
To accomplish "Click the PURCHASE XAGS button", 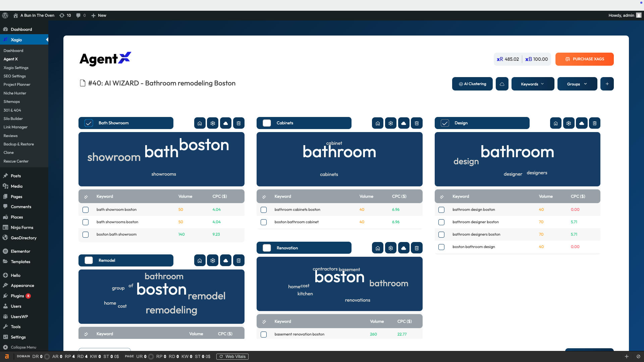I will pos(584,59).
